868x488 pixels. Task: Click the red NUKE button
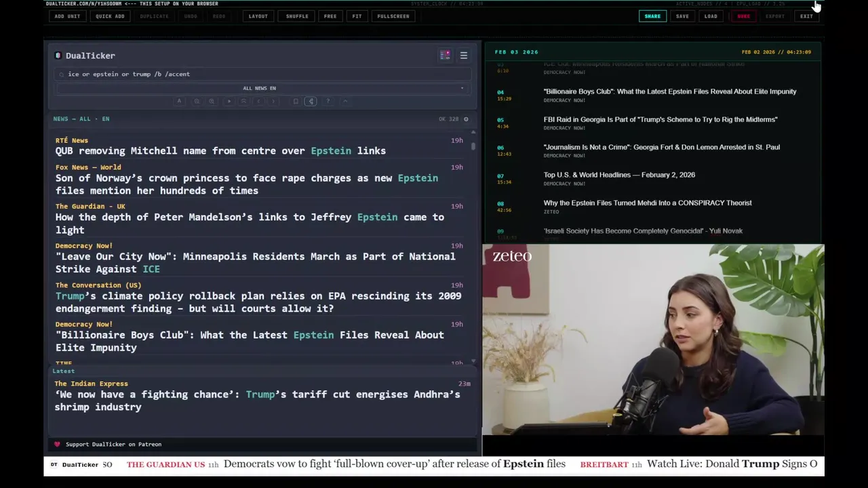744,16
